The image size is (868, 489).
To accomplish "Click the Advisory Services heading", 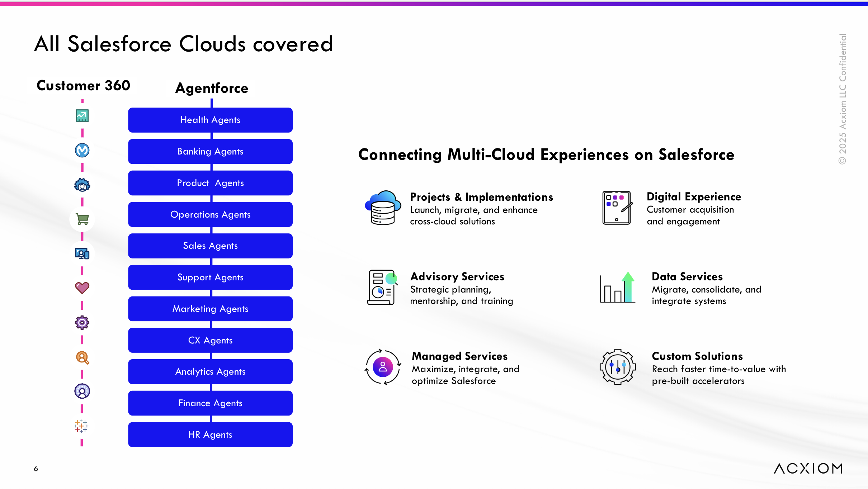I will tap(457, 276).
